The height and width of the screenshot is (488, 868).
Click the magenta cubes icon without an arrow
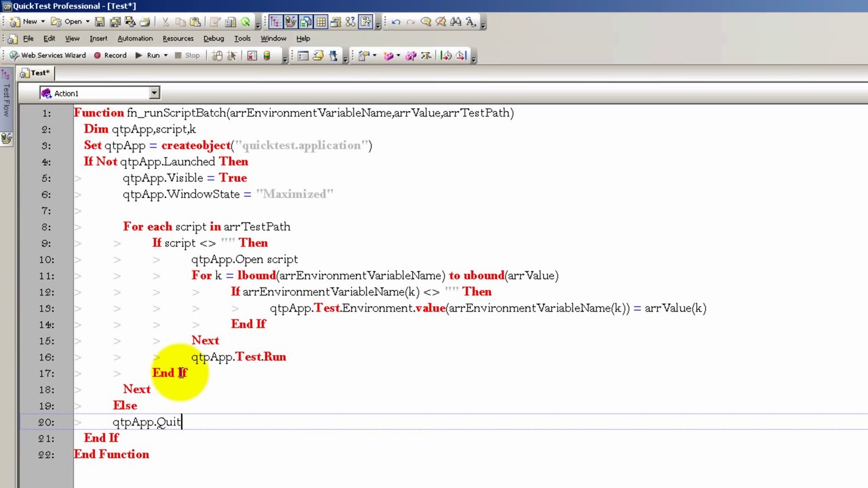pyautogui.click(x=411, y=56)
